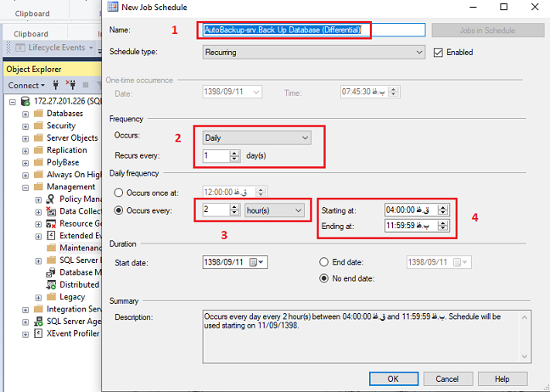Click the Data Collection node icon

coord(50,211)
